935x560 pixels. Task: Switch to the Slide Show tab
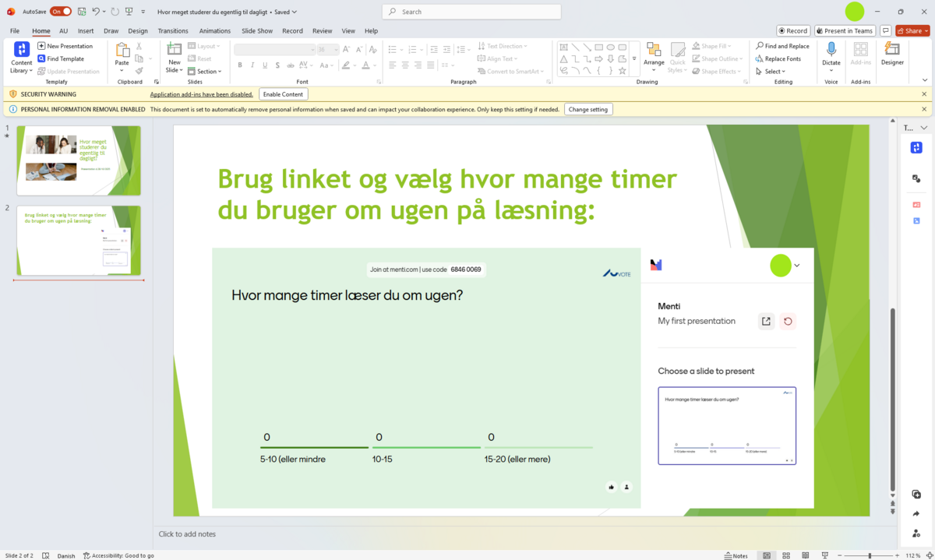(x=257, y=31)
